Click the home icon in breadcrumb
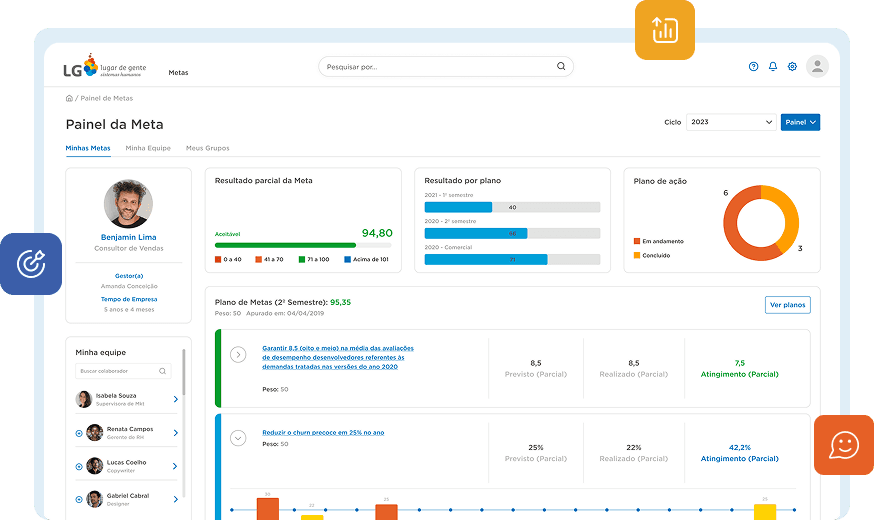The image size is (874, 520). tap(69, 98)
